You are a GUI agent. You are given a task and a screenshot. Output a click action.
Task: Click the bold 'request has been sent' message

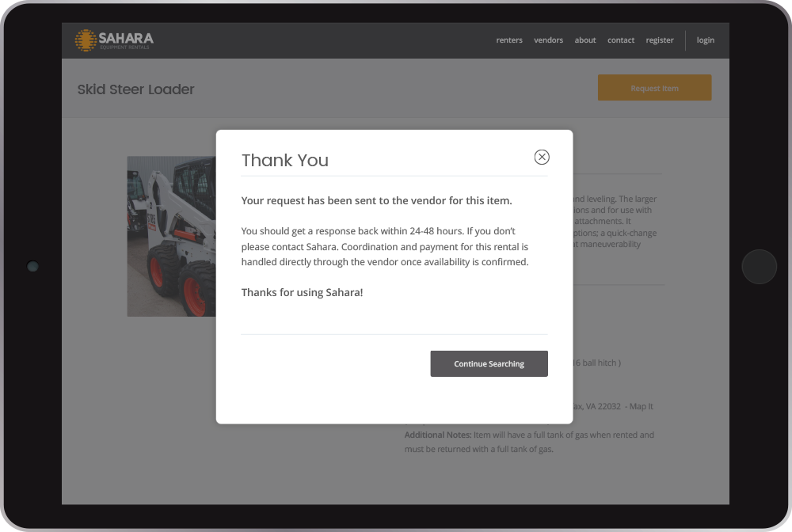376,201
